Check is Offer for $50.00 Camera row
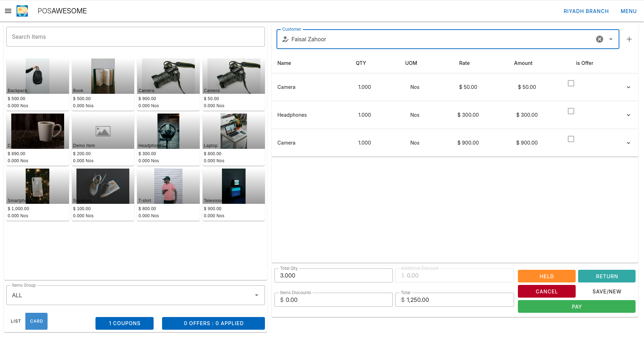The width and height of the screenshot is (644, 341). (571, 83)
